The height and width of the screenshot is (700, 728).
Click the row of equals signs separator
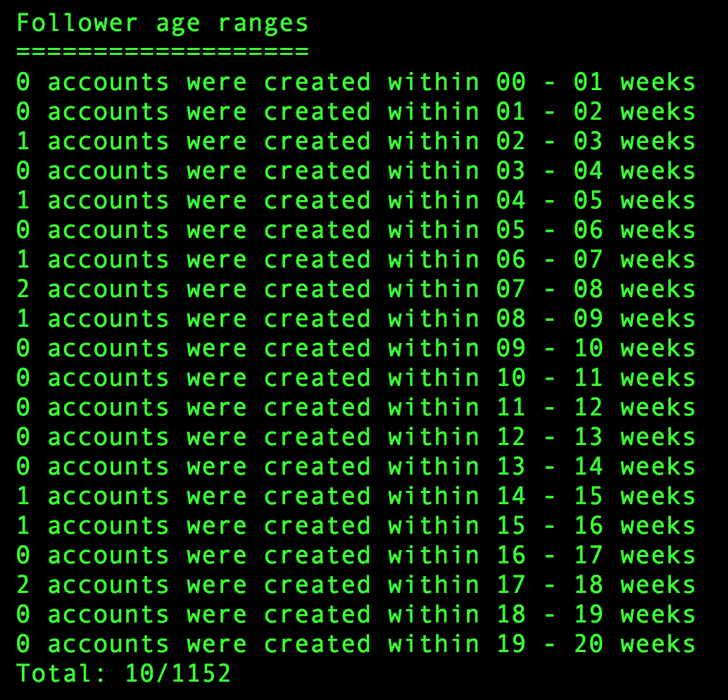tap(163, 51)
